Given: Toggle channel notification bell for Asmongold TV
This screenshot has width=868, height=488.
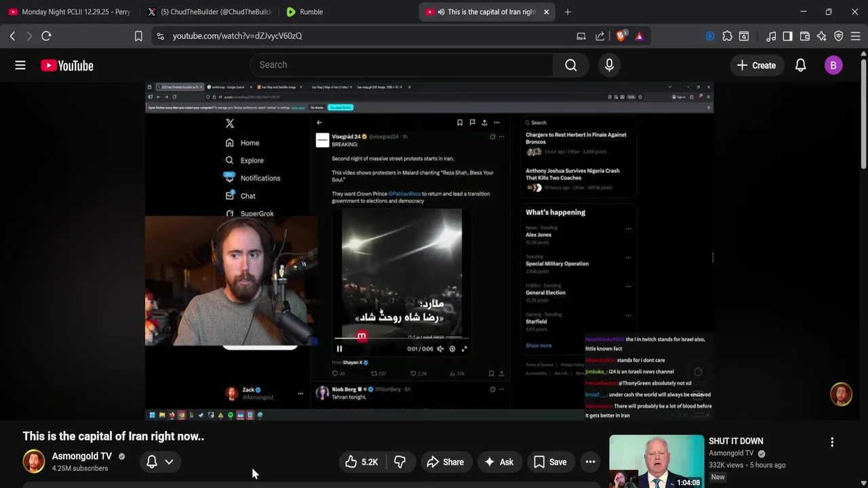Looking at the screenshot, I should click(x=152, y=462).
